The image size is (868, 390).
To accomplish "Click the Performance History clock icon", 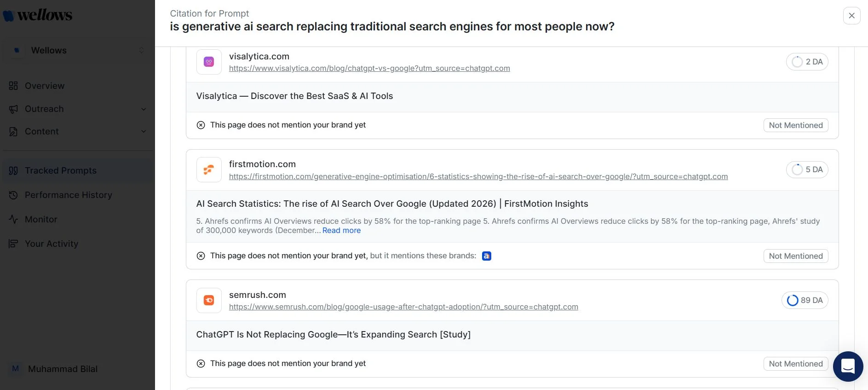I will tap(13, 195).
